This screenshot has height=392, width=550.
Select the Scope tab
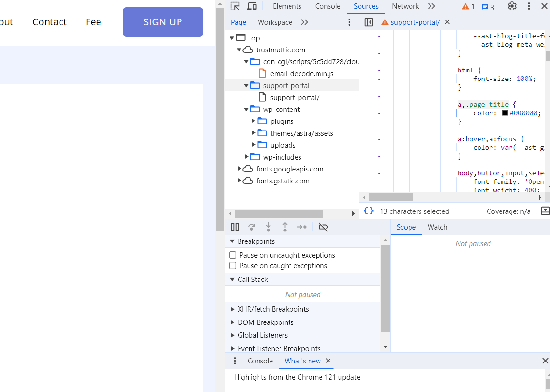click(406, 227)
